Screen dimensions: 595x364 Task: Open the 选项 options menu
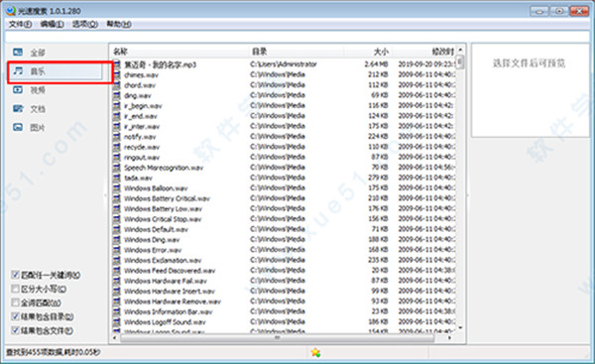pos(85,24)
